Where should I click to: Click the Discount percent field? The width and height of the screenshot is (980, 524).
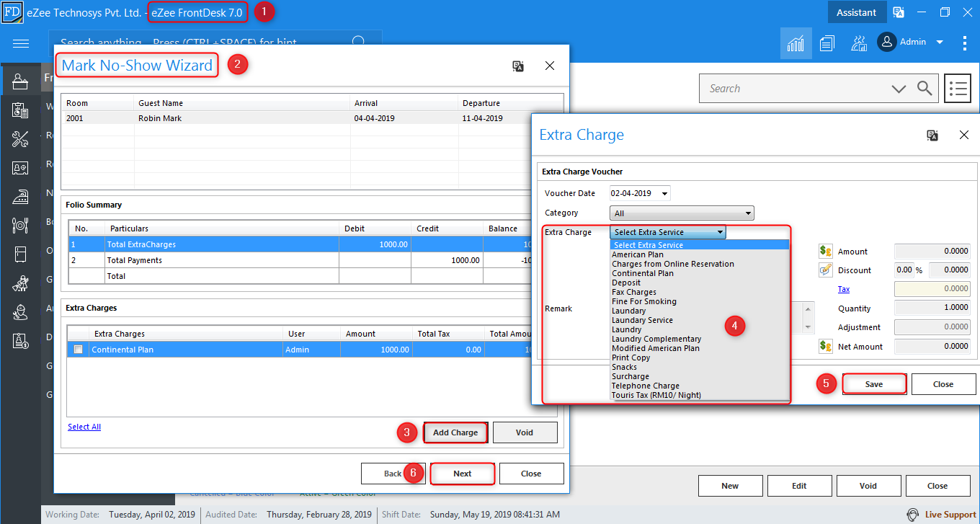click(x=904, y=270)
